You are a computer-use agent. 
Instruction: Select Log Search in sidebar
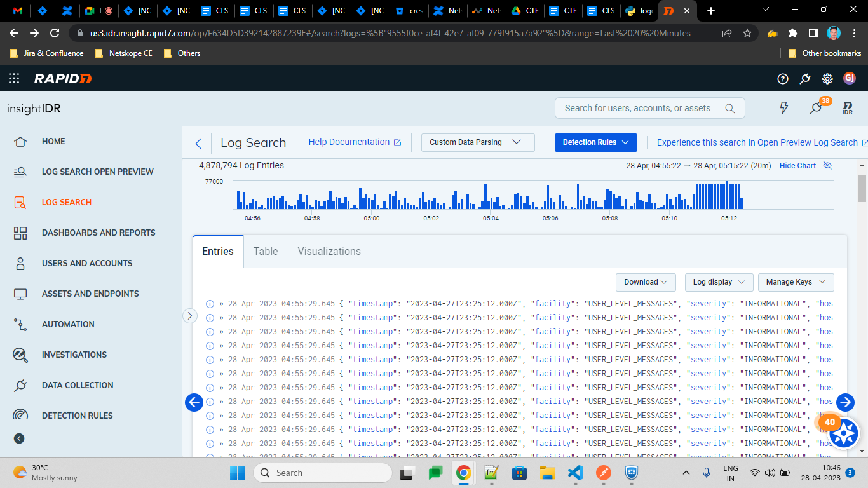[67, 202]
